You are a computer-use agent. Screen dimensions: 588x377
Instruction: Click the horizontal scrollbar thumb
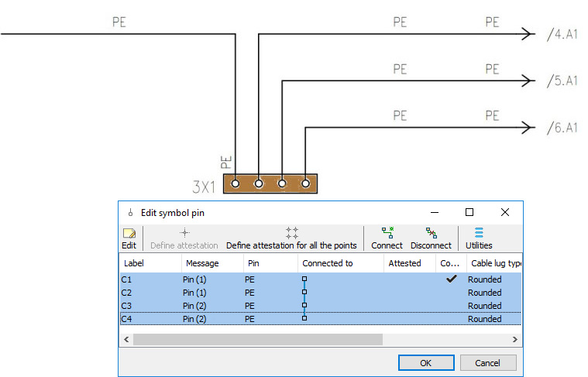(x=257, y=339)
